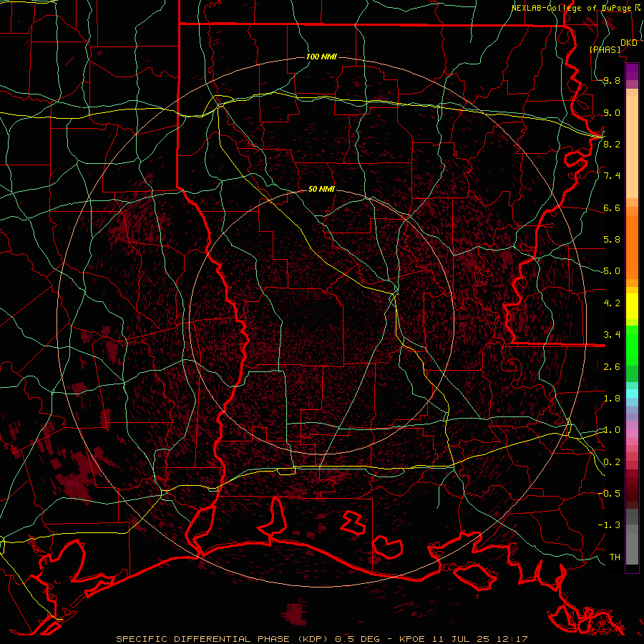Click the 1.0 value on the color scale
This screenshot has width=644, height=644.
(612, 430)
